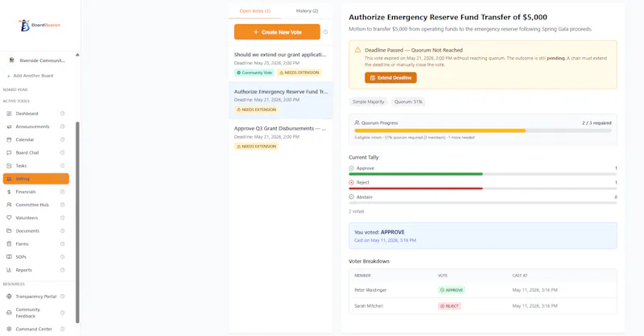Open the Dashboard icon in sidebar
Image resolution: width=644 pixels, height=336 pixels.
[x=9, y=114]
